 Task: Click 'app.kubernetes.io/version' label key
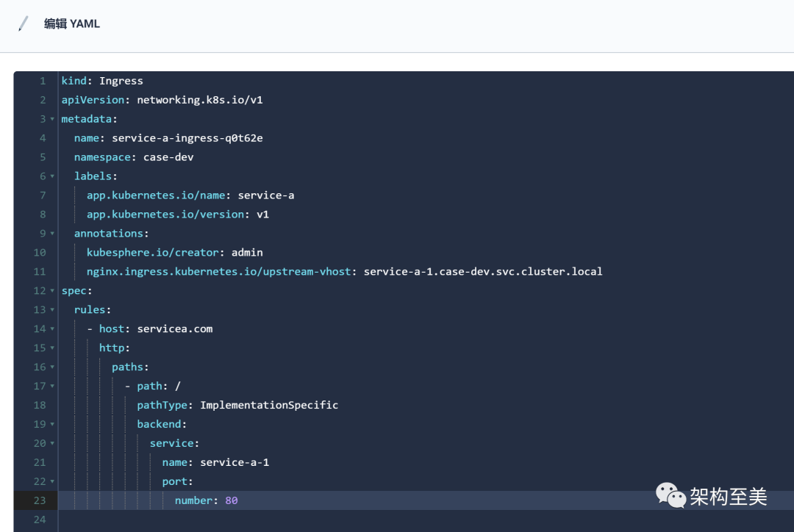click(x=165, y=215)
